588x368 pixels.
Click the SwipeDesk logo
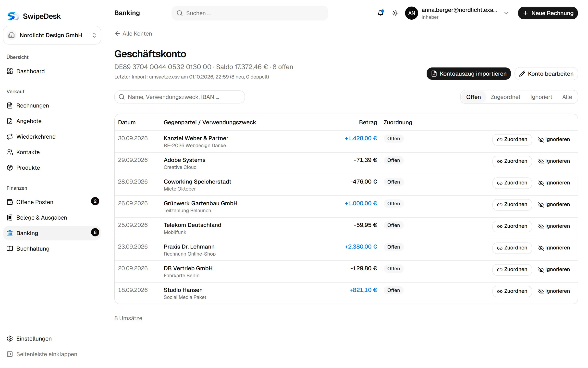click(34, 16)
